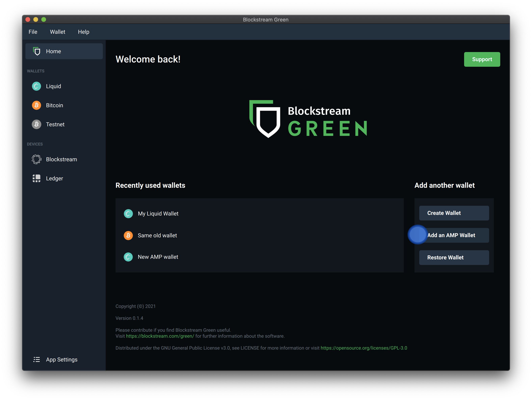Maximize window with green titlebar button
This screenshot has width=532, height=400.
tap(44, 19)
